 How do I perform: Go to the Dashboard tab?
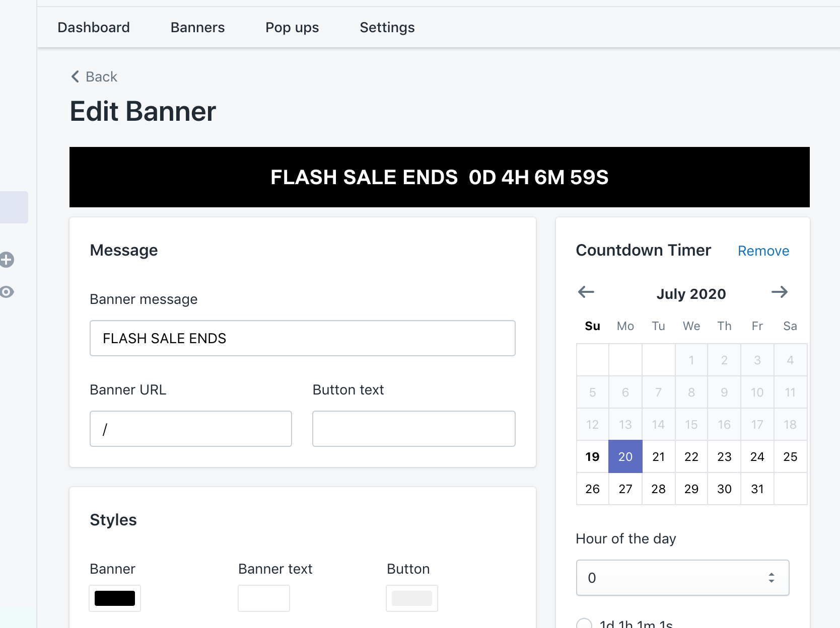point(94,27)
